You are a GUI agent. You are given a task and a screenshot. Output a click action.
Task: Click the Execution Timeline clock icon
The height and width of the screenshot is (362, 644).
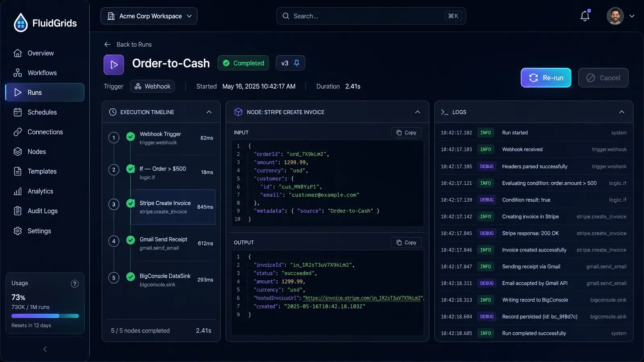click(x=113, y=112)
